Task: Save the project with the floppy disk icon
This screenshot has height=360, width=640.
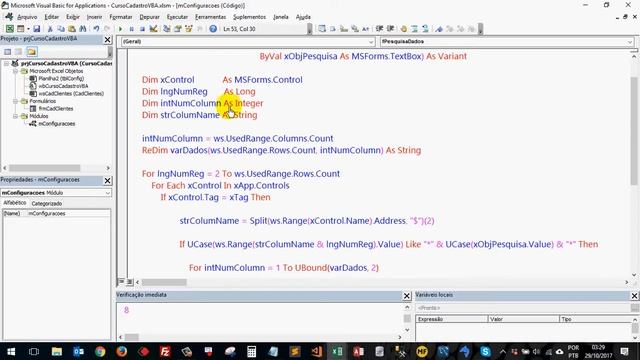Action: coord(37,29)
